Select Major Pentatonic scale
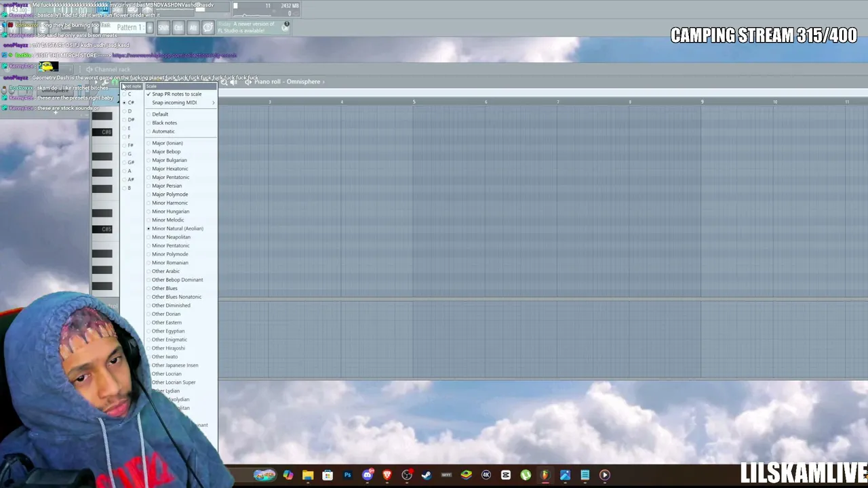868x488 pixels. 181,178
